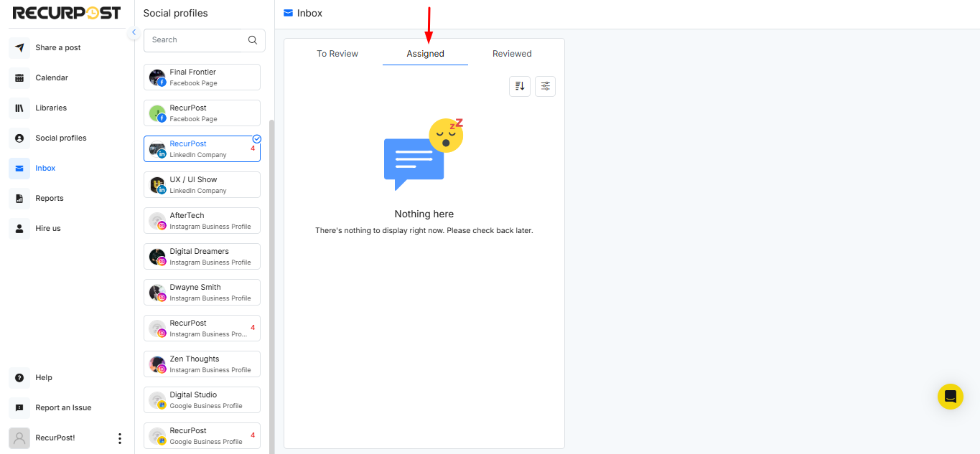The width and height of the screenshot is (980, 454).
Task: Select Digital Studio Google Business Profile
Action: 202,400
